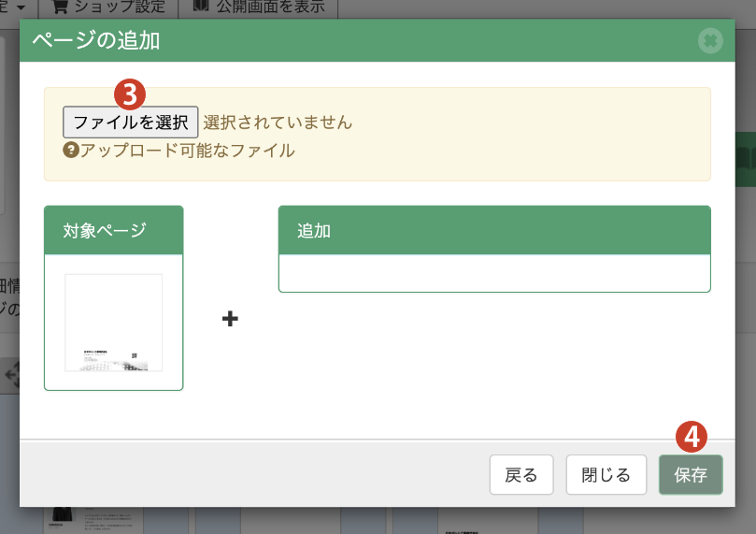
Task: Open the ショップ設定 menu item
Action: point(121,7)
